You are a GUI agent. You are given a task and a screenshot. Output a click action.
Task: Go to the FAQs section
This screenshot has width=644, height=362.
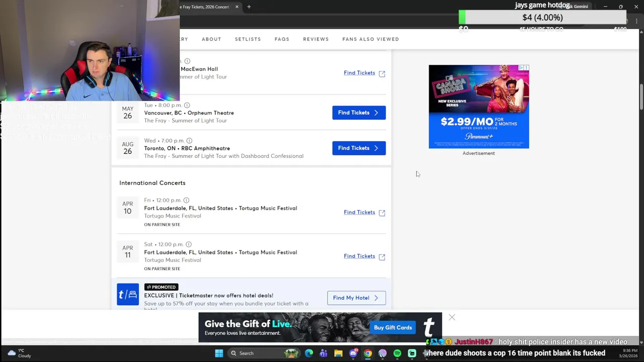[282, 39]
